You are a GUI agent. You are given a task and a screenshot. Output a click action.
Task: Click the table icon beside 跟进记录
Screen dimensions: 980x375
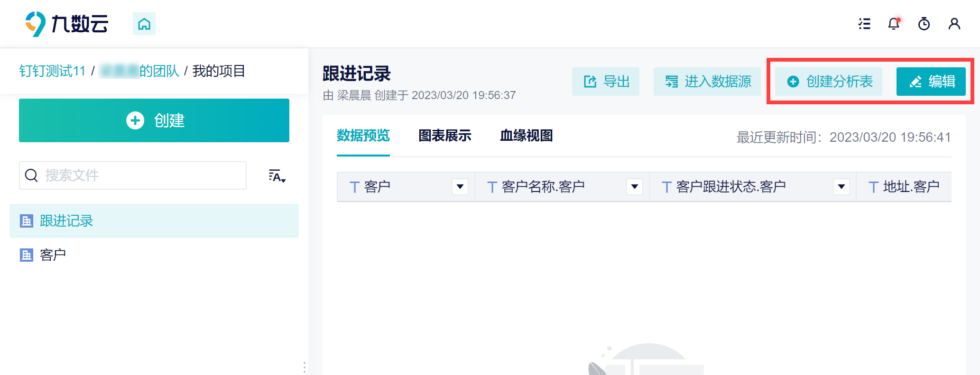click(x=27, y=221)
